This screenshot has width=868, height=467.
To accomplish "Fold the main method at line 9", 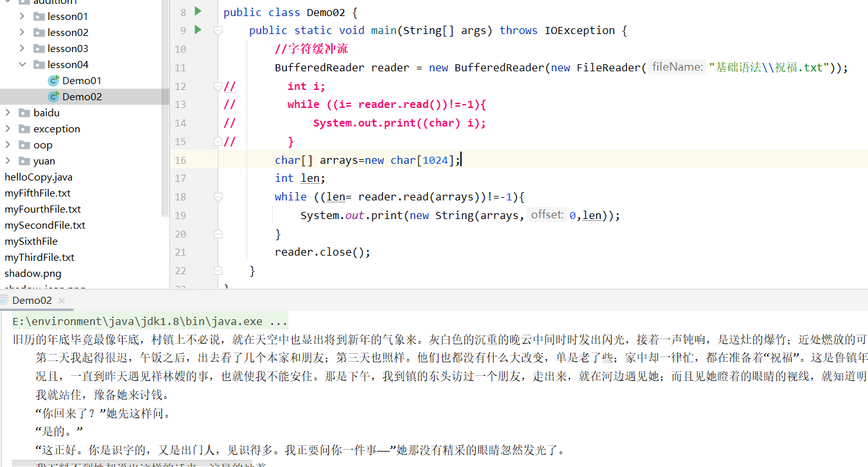I will tap(218, 30).
